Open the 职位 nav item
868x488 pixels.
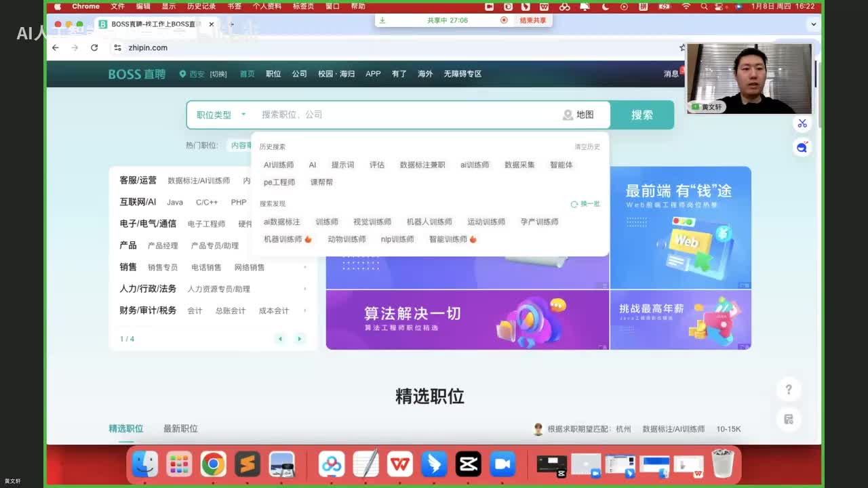(x=273, y=74)
